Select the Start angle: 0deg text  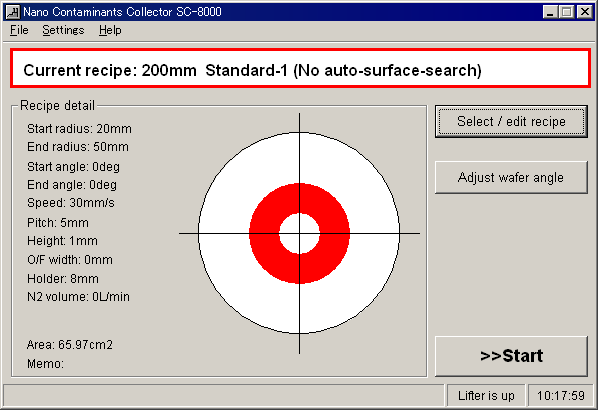73,167
